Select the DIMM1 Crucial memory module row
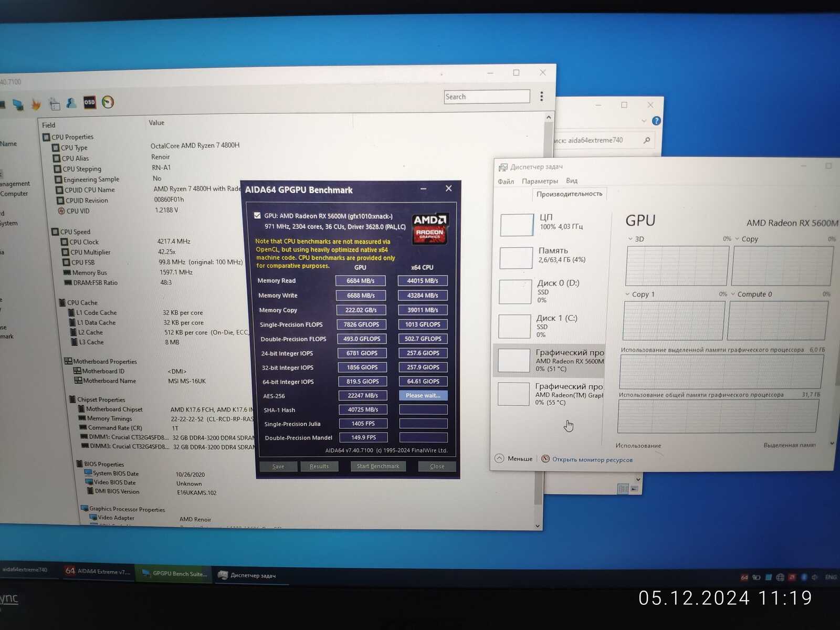The image size is (840, 630). pos(167,437)
